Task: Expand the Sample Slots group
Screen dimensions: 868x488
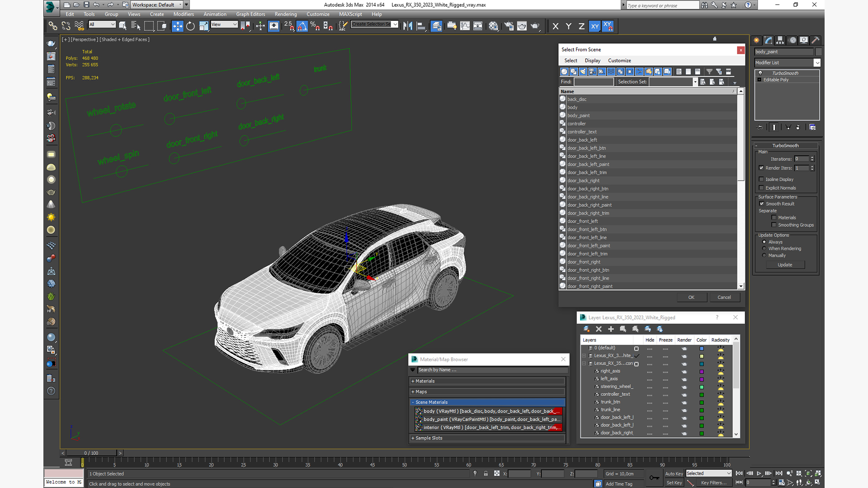Action: click(488, 438)
